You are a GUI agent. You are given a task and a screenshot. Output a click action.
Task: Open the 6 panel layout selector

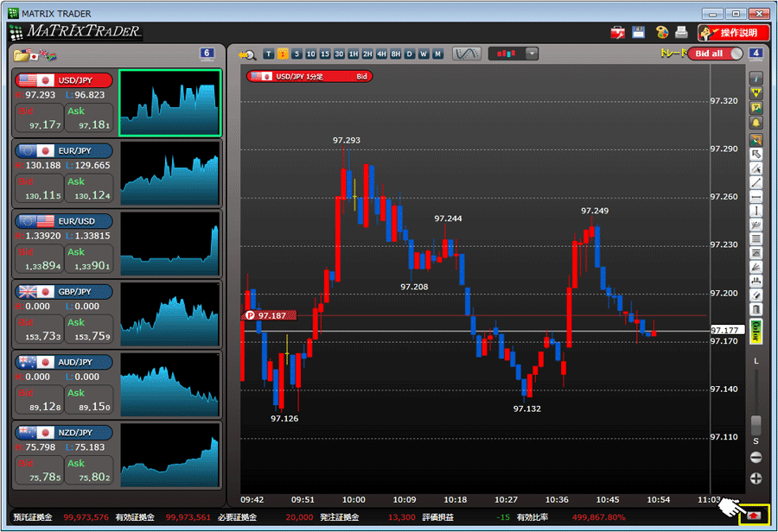tap(207, 54)
